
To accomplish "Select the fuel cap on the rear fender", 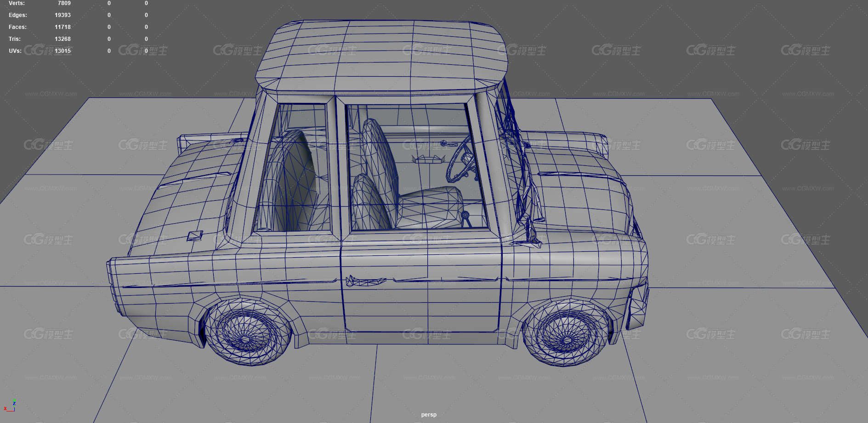I will coord(195,236).
